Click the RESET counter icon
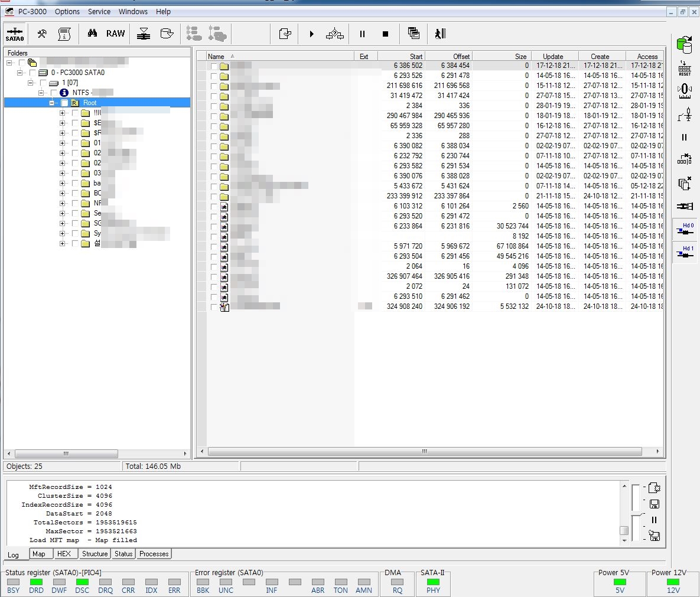This screenshot has width=700, height=597. point(685,67)
